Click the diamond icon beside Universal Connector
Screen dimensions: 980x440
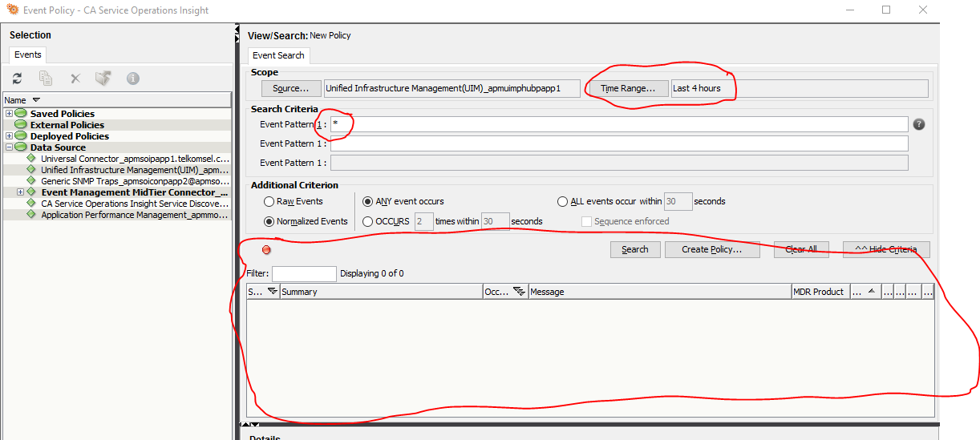point(31,158)
